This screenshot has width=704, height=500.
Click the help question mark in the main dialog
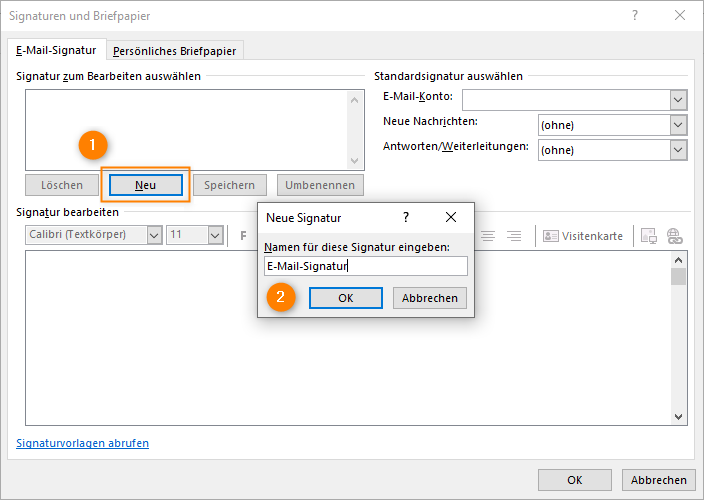point(635,15)
